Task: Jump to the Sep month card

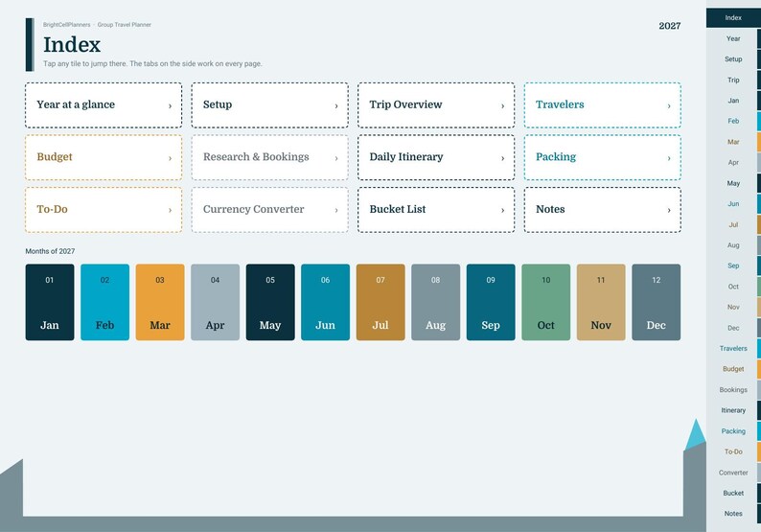Action: click(491, 302)
